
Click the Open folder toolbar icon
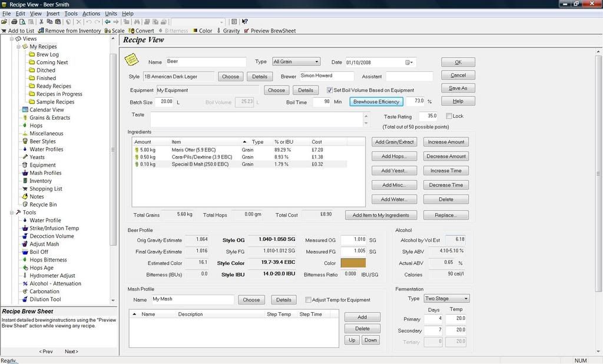tap(4, 22)
